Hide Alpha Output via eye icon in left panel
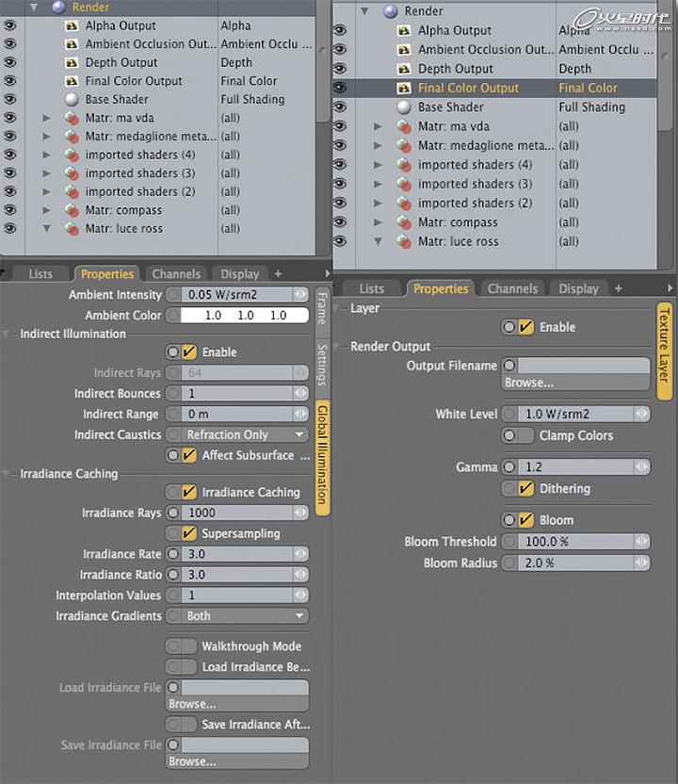This screenshot has width=678, height=784. click(10, 25)
